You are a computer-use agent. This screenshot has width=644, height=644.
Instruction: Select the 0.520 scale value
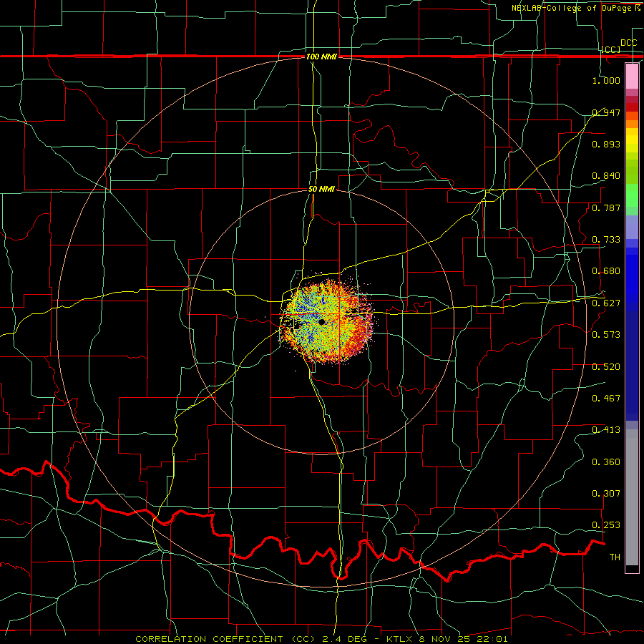[x=606, y=367]
